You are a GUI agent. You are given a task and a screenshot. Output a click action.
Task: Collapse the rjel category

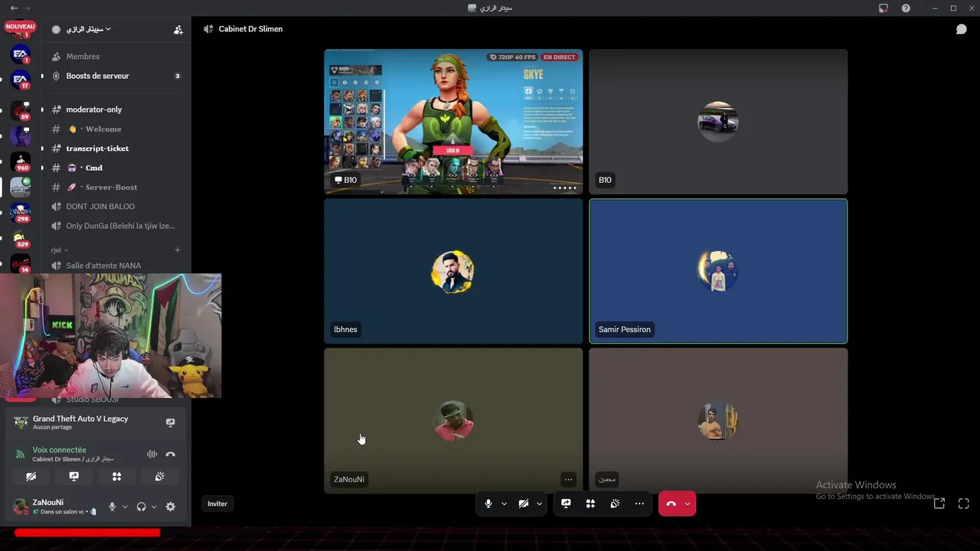[60, 250]
